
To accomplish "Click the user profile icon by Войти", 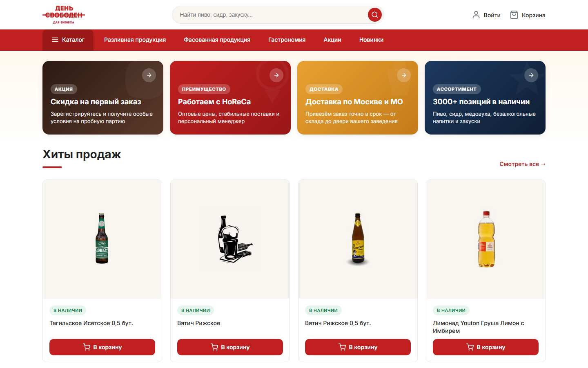I will point(476,15).
